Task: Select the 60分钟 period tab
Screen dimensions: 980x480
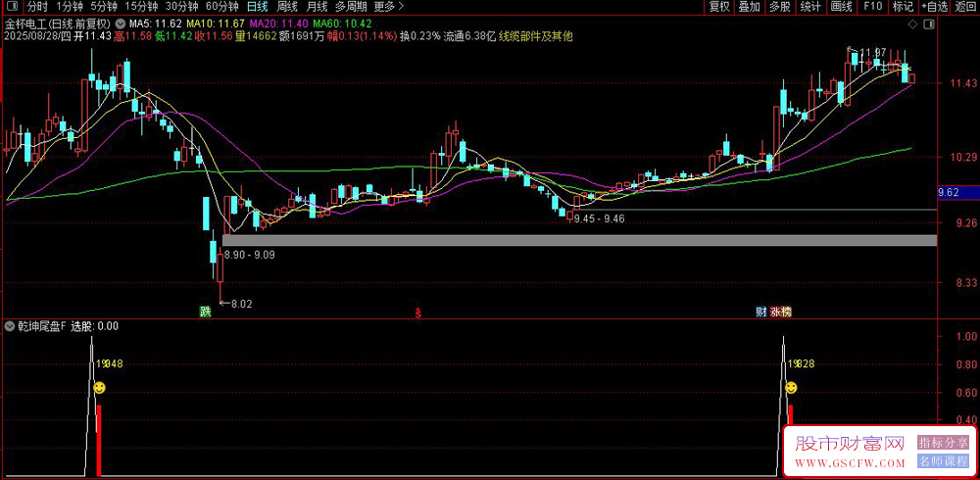Action: [x=221, y=7]
